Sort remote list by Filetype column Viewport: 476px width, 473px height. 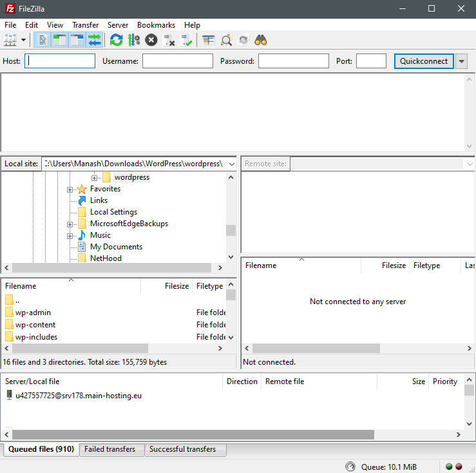point(435,265)
